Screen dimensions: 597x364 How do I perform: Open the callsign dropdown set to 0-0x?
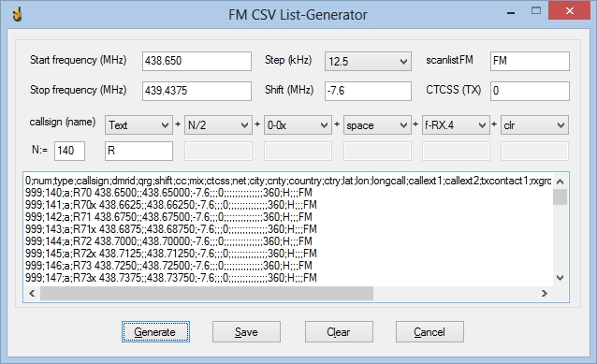pyautogui.click(x=298, y=124)
